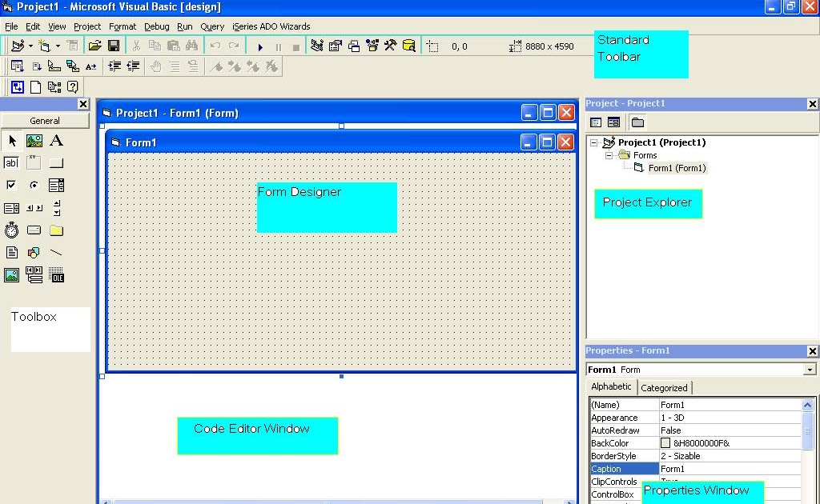Select the Label tool in the Toolbox
The height and width of the screenshot is (504, 820).
(x=58, y=140)
